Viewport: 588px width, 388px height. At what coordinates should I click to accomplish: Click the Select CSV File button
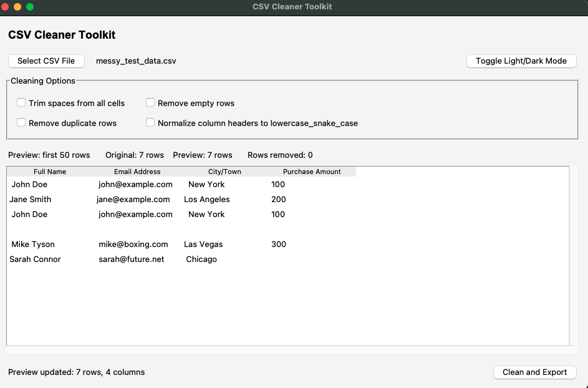click(x=46, y=61)
